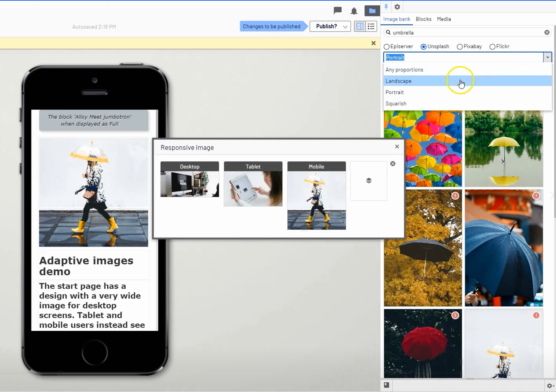This screenshot has height=392, width=556.
Task: Open the assets panel settings gear
Action: [397, 6]
